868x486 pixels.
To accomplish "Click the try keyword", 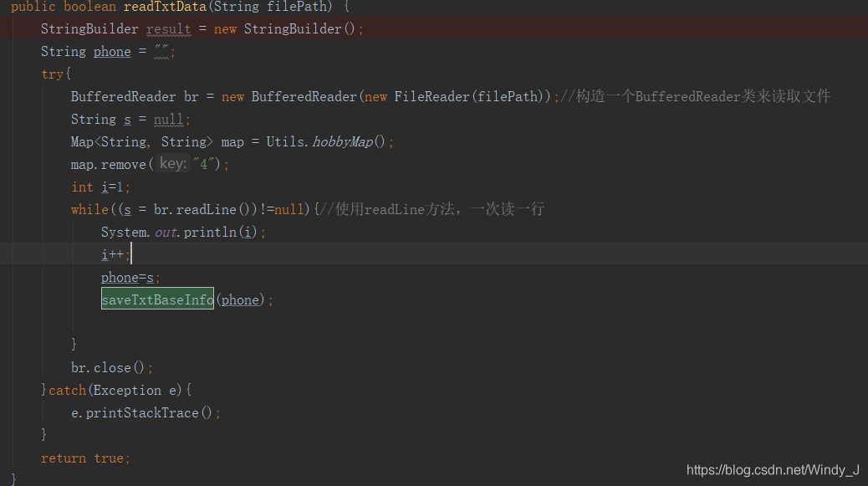I will (x=53, y=74).
